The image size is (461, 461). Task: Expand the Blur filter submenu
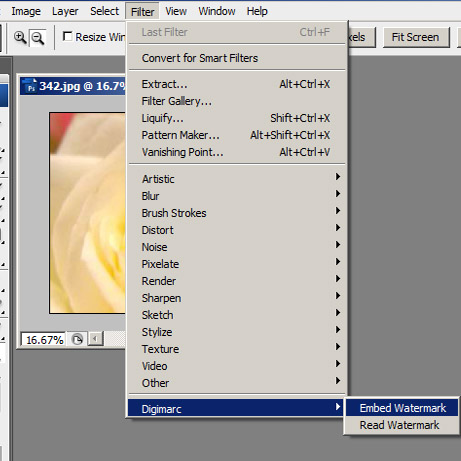pyautogui.click(x=236, y=196)
